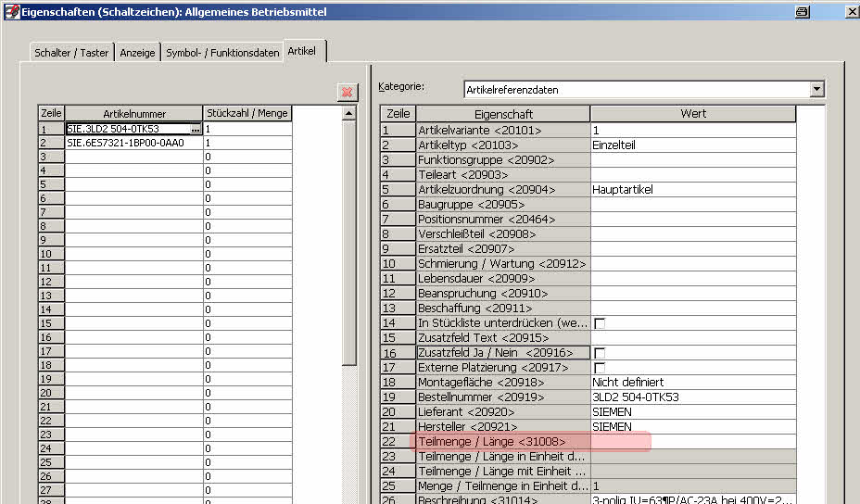Viewport: 860px width, 504px height.
Task: Click the Artikelnummer column header
Action: click(x=133, y=114)
